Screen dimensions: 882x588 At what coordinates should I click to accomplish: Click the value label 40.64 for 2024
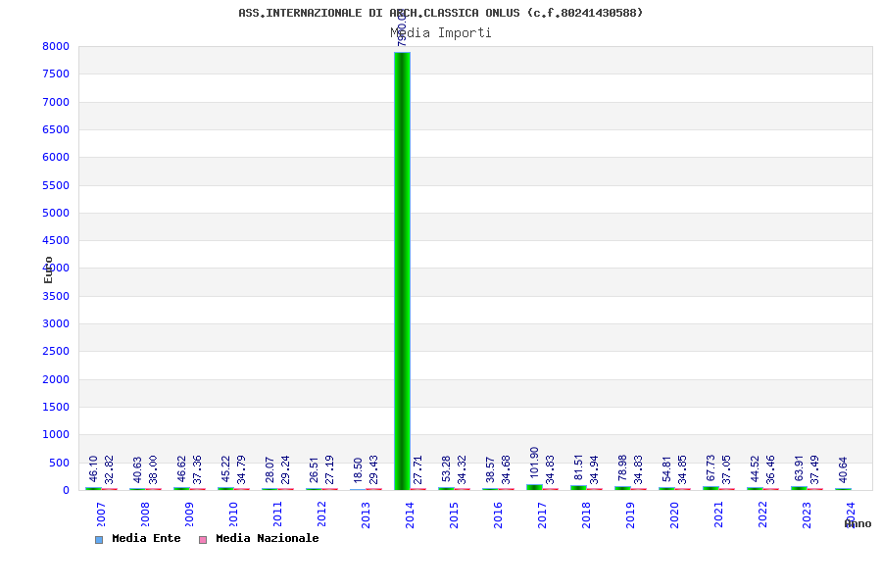[x=843, y=469]
